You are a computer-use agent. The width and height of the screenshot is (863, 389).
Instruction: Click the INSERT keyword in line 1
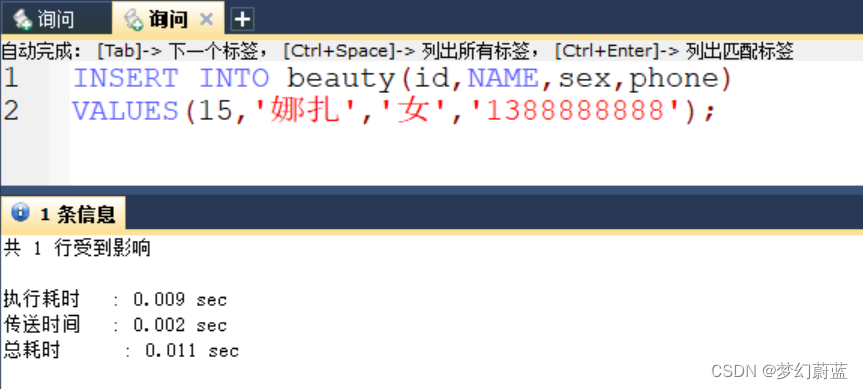(x=126, y=79)
